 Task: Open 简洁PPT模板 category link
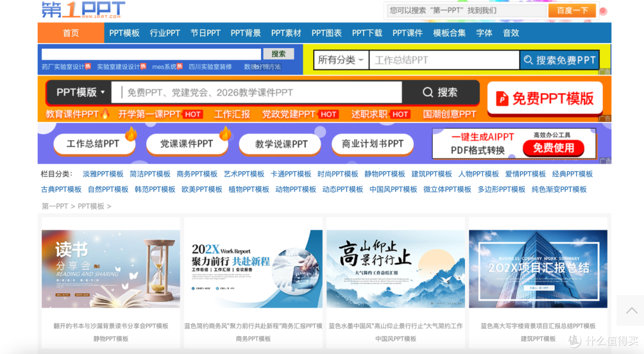[x=150, y=174]
